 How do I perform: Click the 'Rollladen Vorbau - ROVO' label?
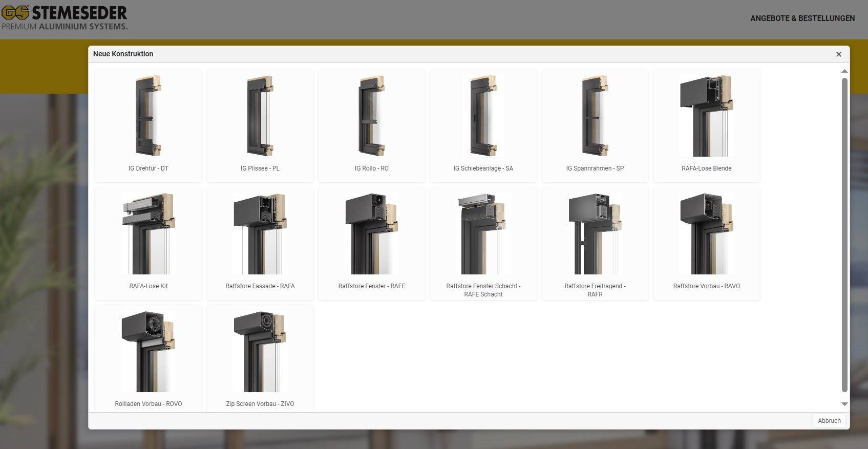coord(149,404)
